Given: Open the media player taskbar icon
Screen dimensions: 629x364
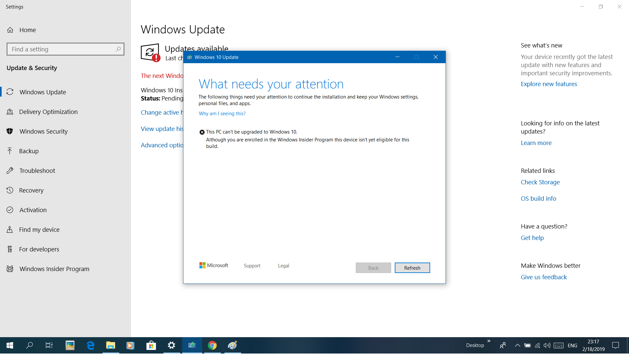Looking at the screenshot, I should [130, 345].
